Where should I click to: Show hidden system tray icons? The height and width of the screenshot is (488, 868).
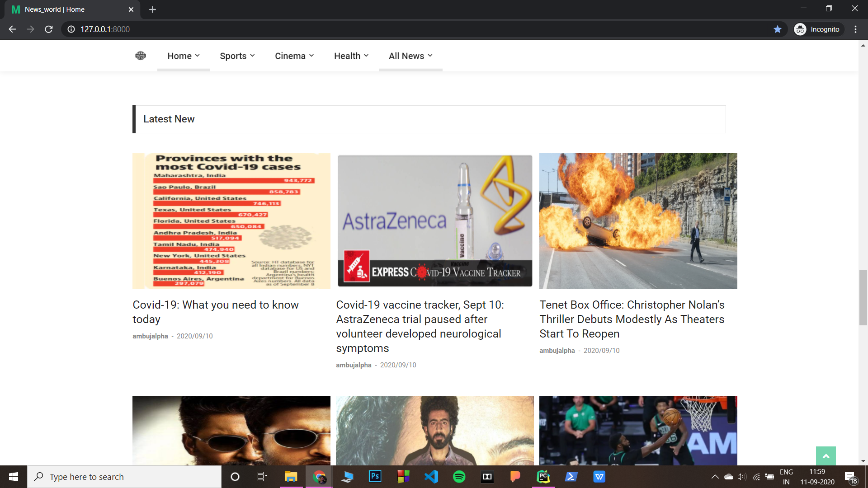(715, 477)
